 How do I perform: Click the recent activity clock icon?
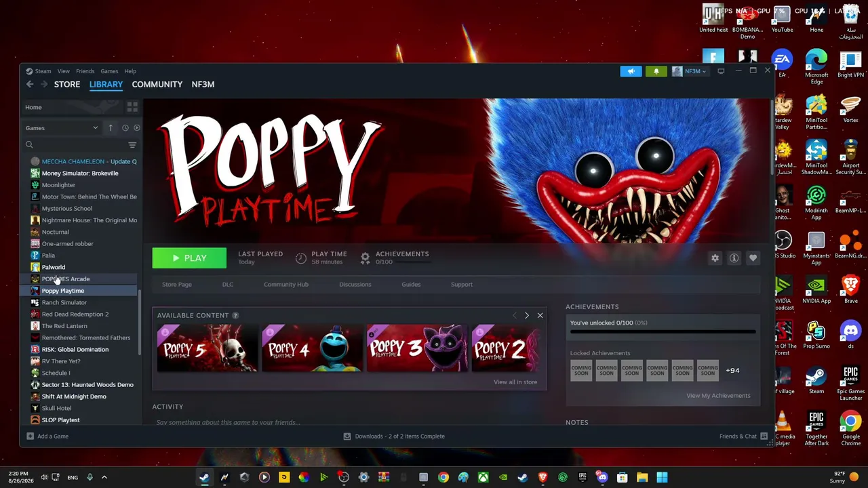coord(125,127)
